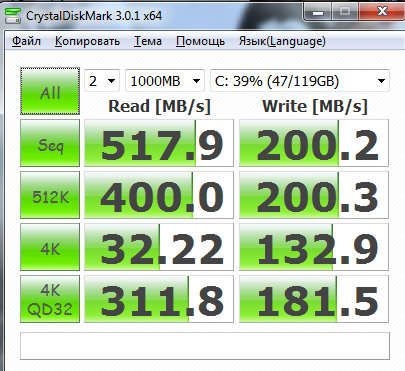Select the 512K write value 200.3

pos(314,195)
